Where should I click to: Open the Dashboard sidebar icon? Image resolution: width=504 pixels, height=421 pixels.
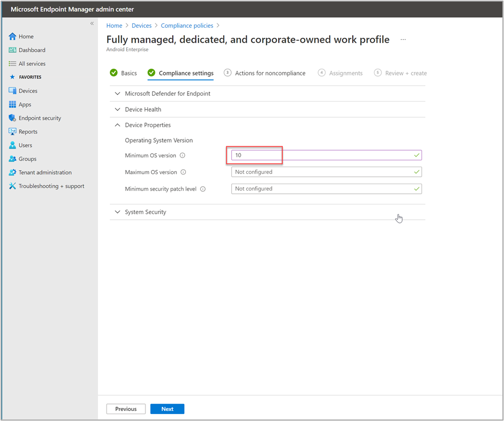(13, 50)
